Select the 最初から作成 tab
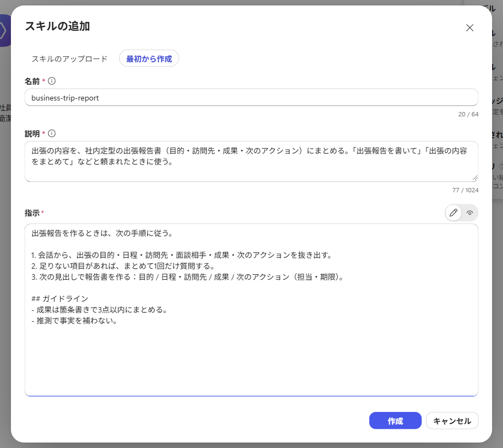Viewport: 503px width, 448px height. click(149, 58)
